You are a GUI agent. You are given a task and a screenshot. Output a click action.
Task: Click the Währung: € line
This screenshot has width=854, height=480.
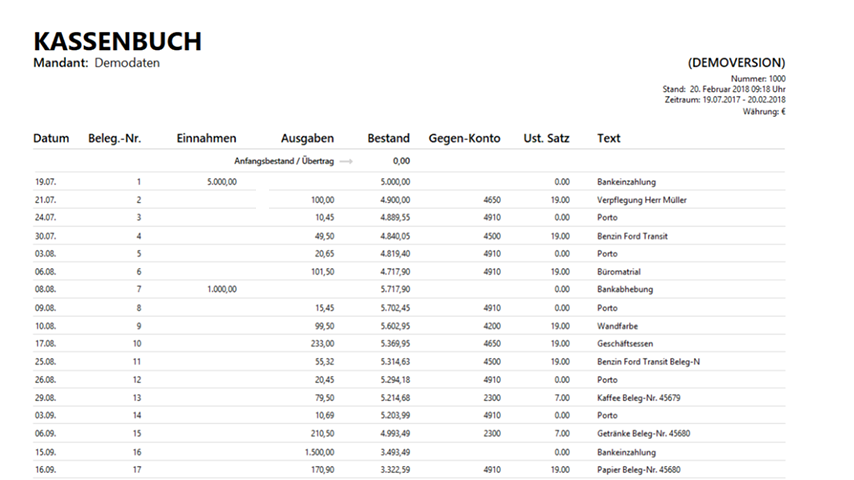point(764,112)
